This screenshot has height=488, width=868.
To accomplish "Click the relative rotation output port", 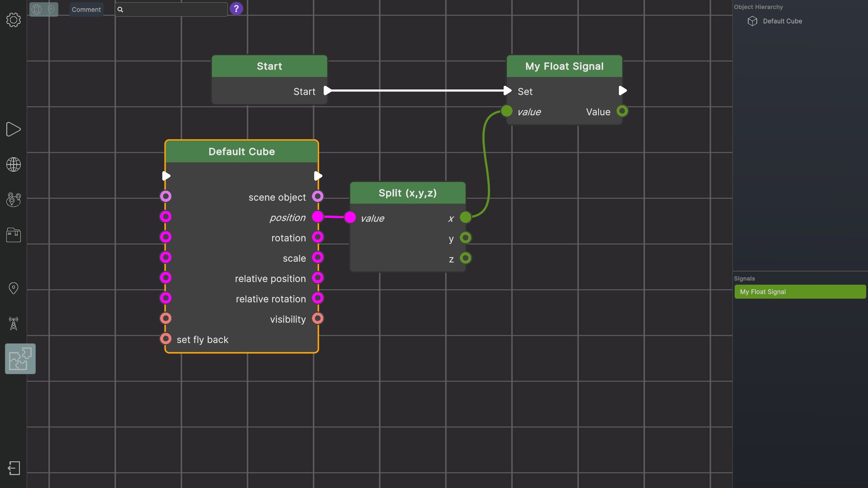I will click(x=318, y=298).
